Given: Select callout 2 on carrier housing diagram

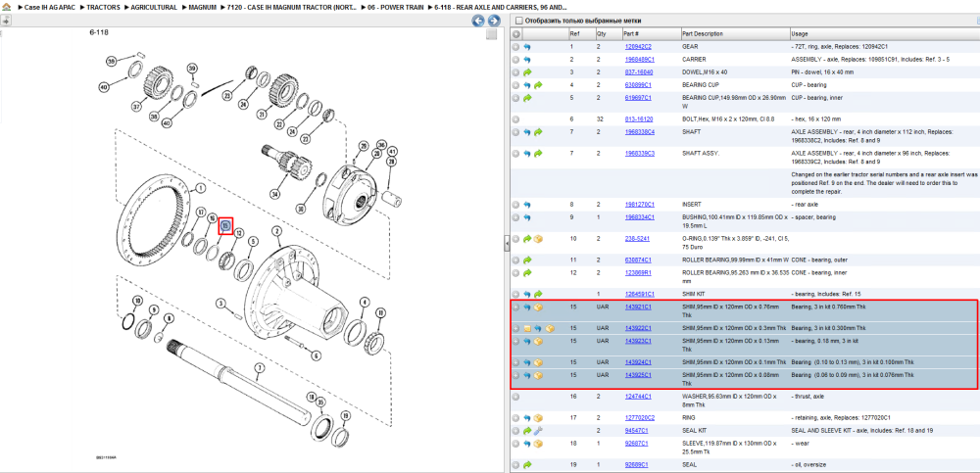Looking at the screenshot, I should click(x=275, y=231).
